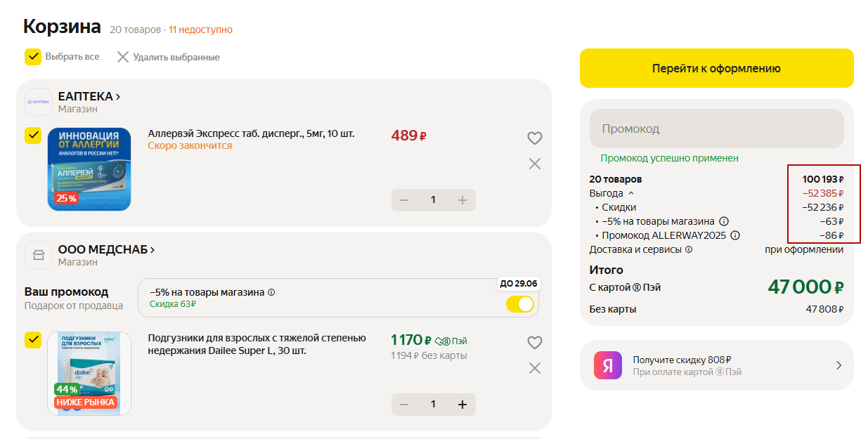The image size is (868, 439).
Task: Increase quantity of Dailee diapers with plus
Action: pyautogui.click(x=462, y=405)
